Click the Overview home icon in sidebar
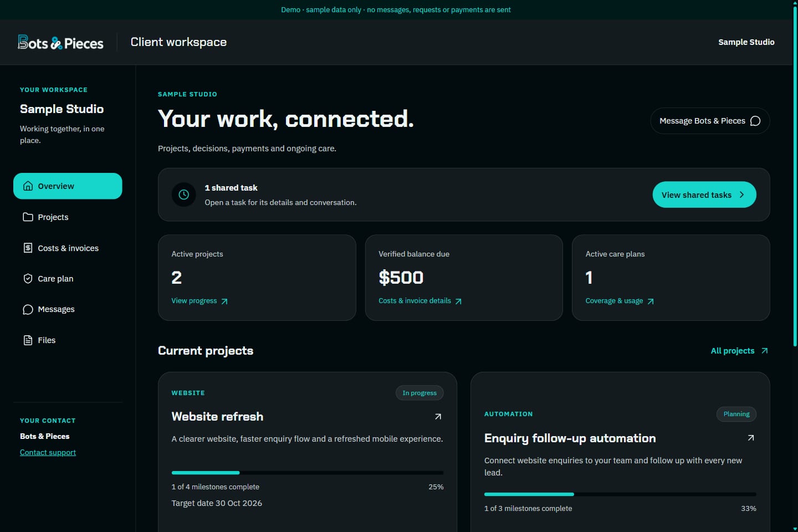 tap(28, 186)
